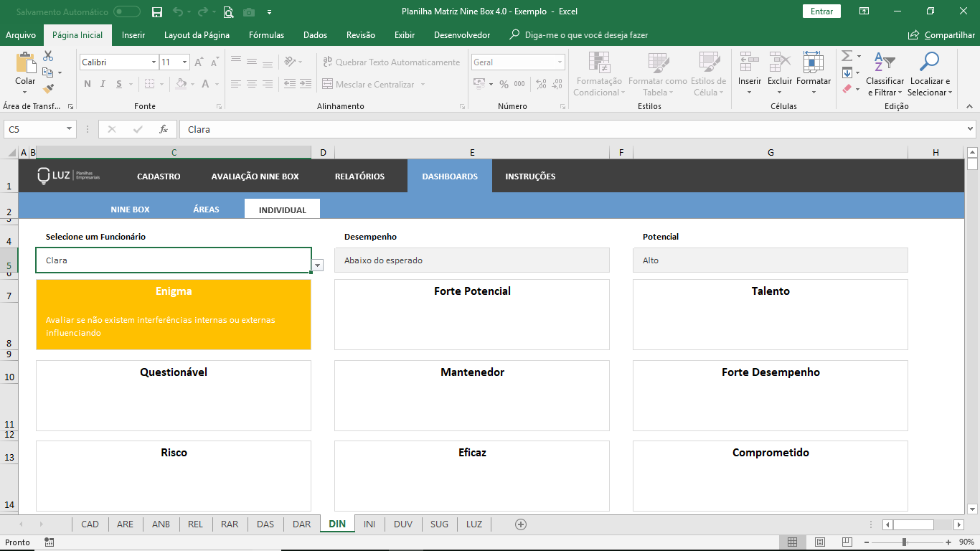
Task: Switch to the Exibir ribbon tab
Action: (405, 35)
